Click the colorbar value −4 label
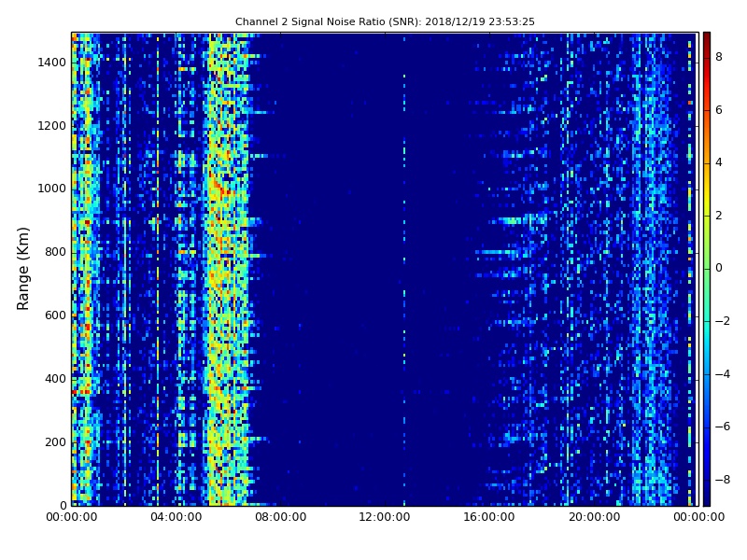This screenshot has width=747, height=560. (x=723, y=374)
